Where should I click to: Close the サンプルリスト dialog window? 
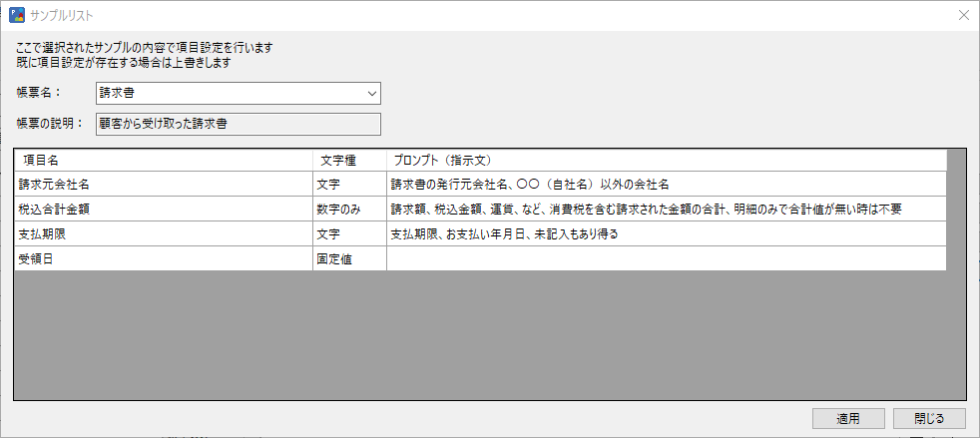(963, 15)
